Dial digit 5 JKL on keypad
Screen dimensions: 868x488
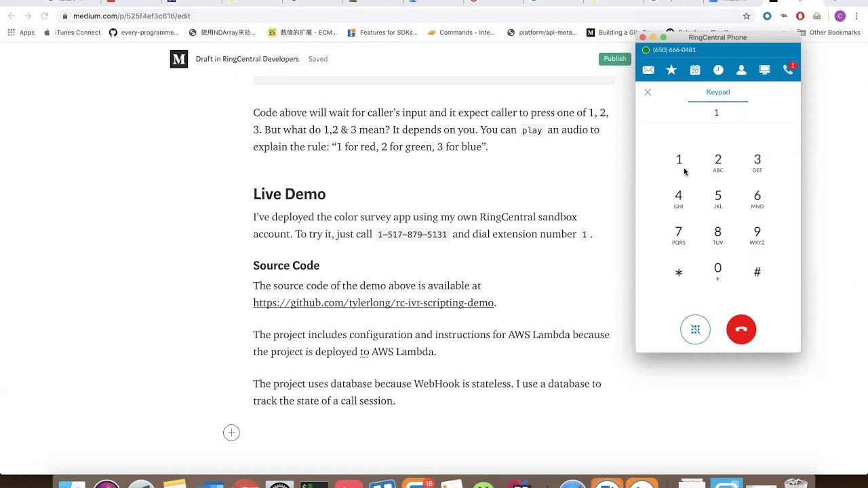(x=718, y=199)
